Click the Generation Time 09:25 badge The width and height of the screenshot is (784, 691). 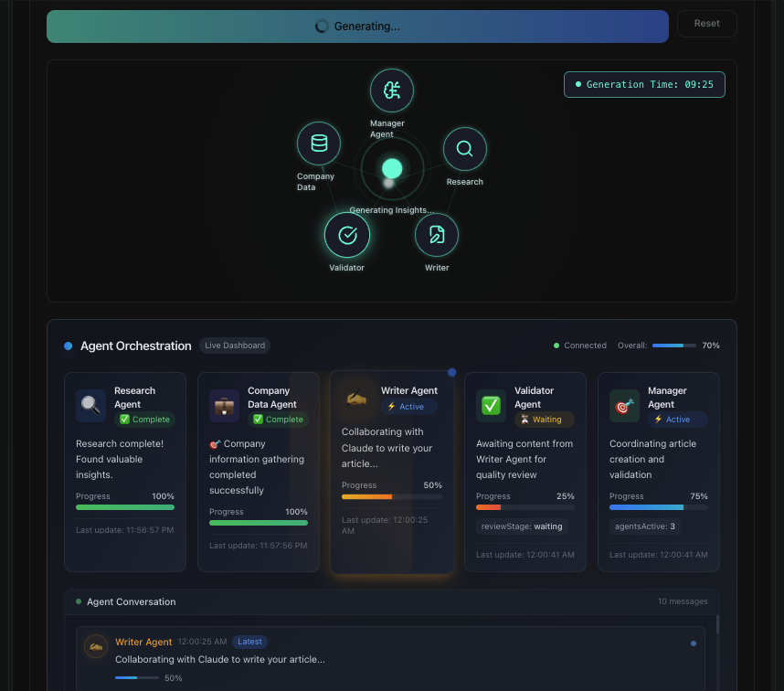[x=644, y=84]
